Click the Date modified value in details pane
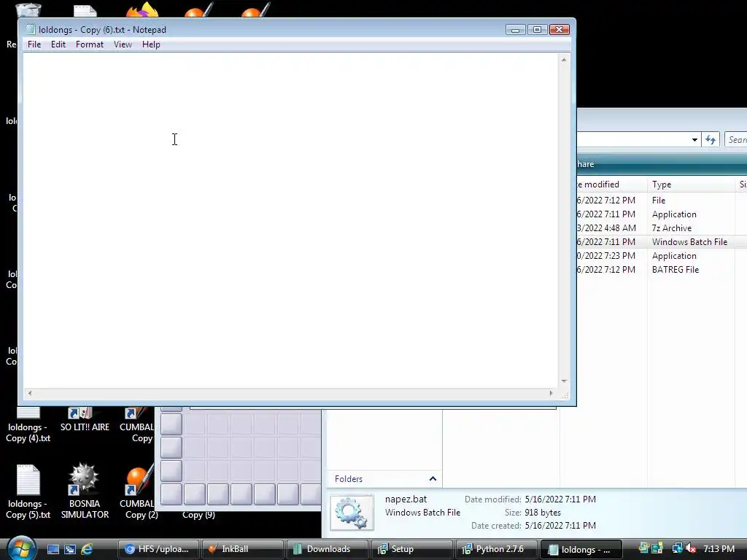This screenshot has height=560, width=747. pyautogui.click(x=560, y=499)
